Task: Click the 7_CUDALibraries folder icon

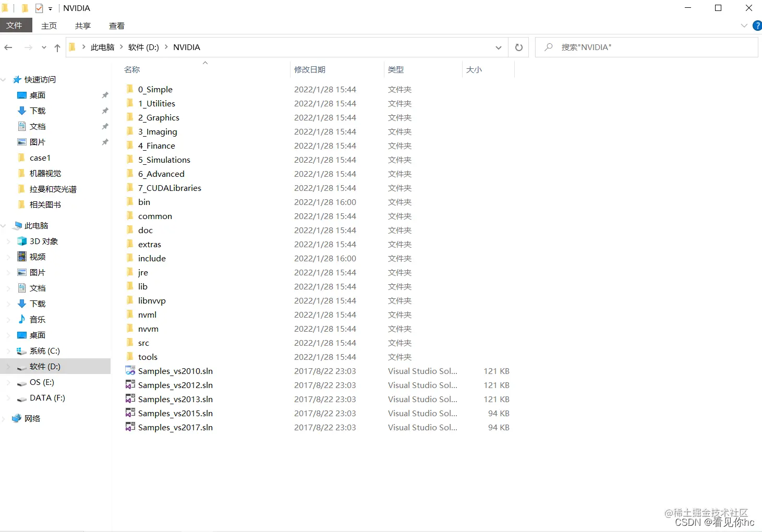Action: pyautogui.click(x=130, y=188)
